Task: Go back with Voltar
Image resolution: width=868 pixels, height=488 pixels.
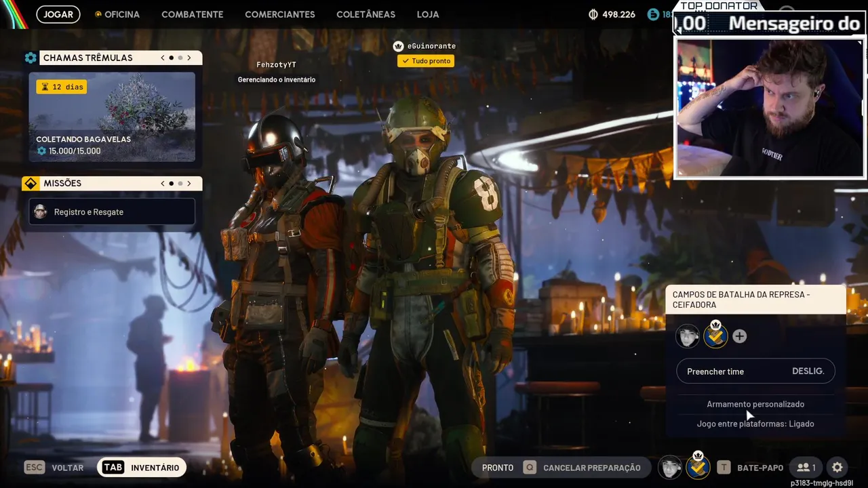Action: 68,468
